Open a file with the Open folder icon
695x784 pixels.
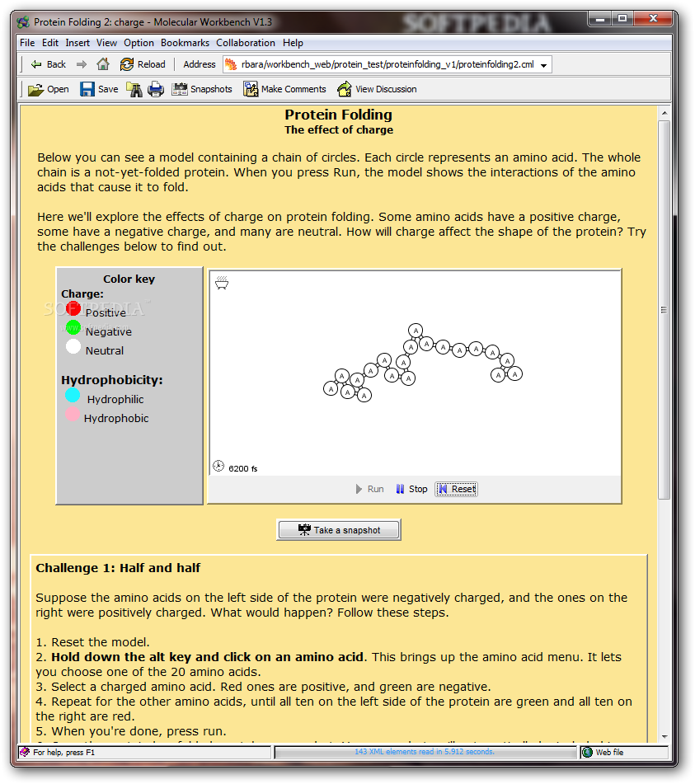pos(49,90)
